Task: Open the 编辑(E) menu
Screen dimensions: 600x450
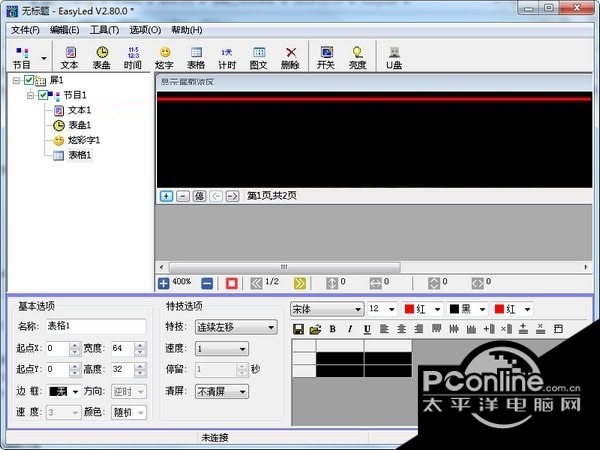Action: click(65, 30)
